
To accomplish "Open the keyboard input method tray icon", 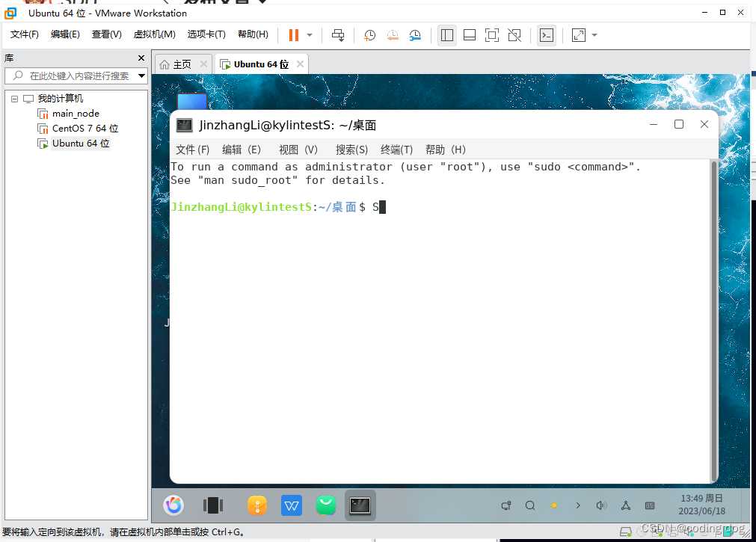I will click(650, 505).
